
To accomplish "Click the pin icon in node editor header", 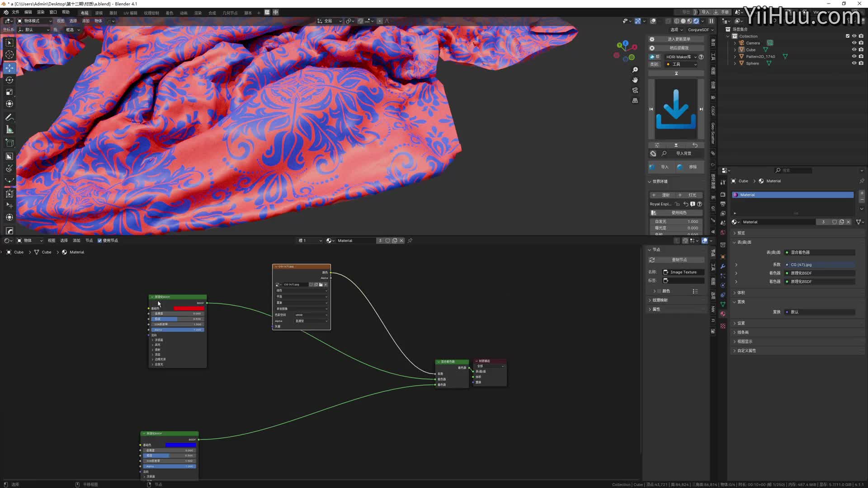I will coord(410,240).
